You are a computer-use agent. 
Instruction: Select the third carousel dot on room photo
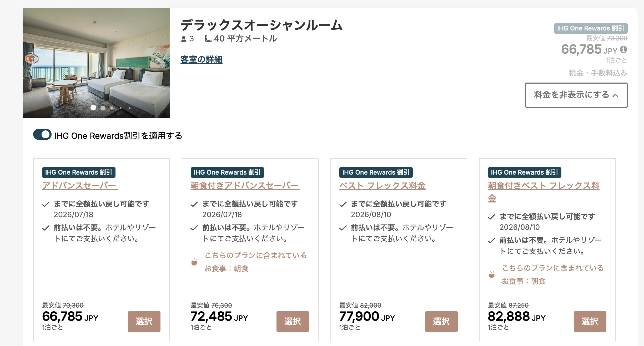tap(112, 108)
